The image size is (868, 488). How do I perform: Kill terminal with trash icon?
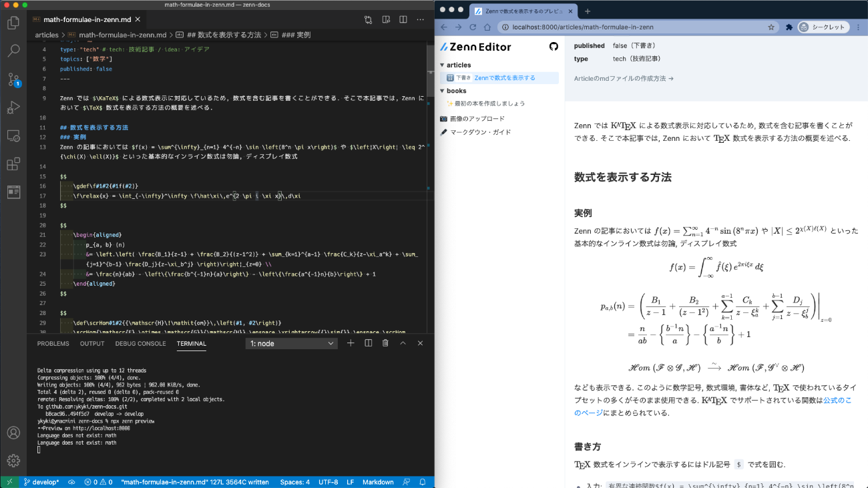click(385, 343)
